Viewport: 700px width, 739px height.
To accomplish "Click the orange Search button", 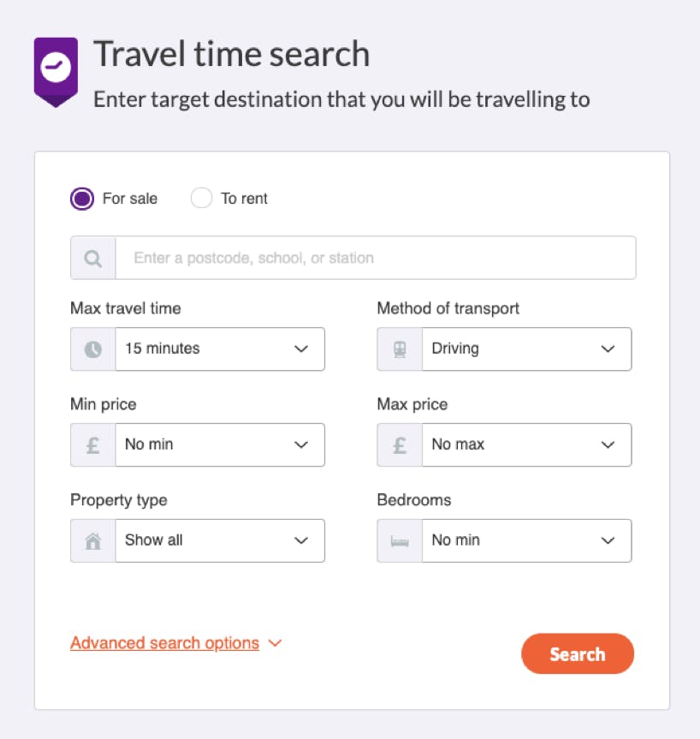I will (x=578, y=653).
